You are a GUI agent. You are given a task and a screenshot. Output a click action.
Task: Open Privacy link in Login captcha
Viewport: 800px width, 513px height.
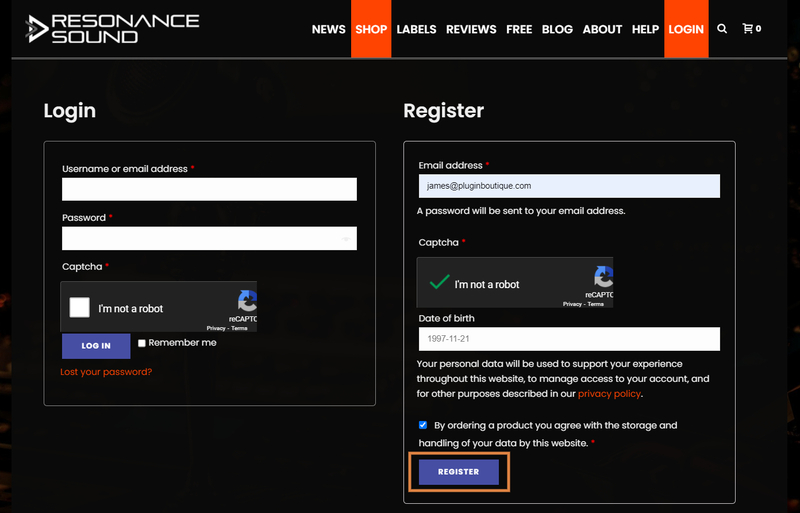(216, 328)
